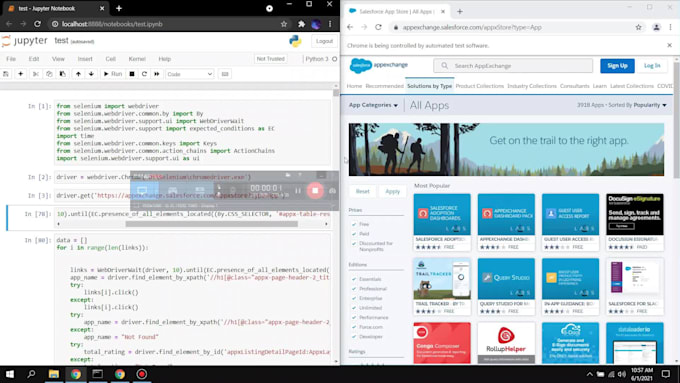Bookmark the localhost notebook page
The height and width of the screenshot is (383, 680).
tap(284, 24)
